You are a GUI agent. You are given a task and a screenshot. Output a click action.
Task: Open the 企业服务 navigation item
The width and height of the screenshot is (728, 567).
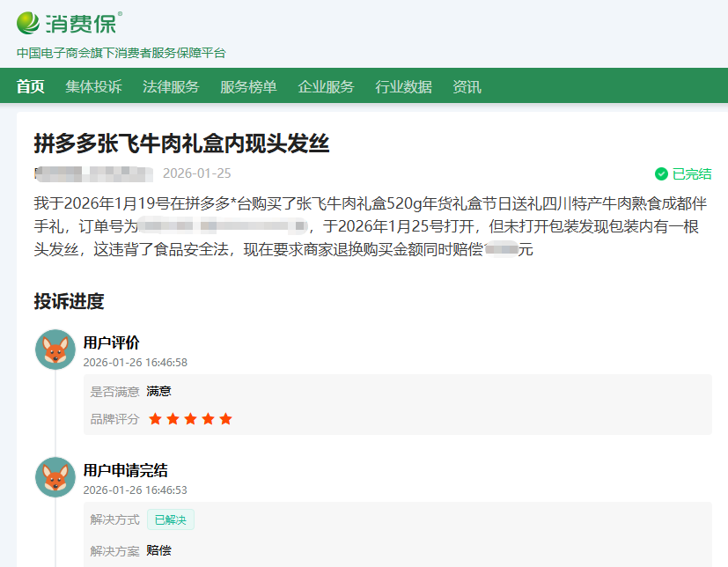coord(326,86)
